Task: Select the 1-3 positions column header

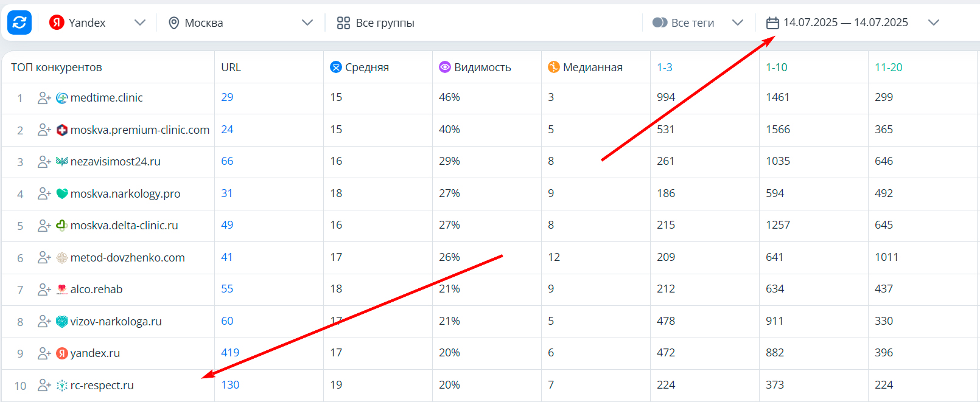Action: pyautogui.click(x=665, y=68)
